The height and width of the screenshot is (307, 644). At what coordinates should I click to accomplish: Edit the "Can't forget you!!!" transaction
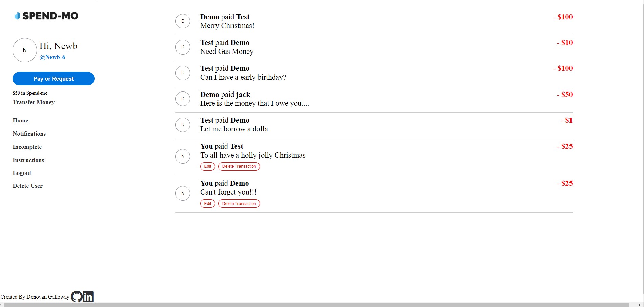point(208,204)
